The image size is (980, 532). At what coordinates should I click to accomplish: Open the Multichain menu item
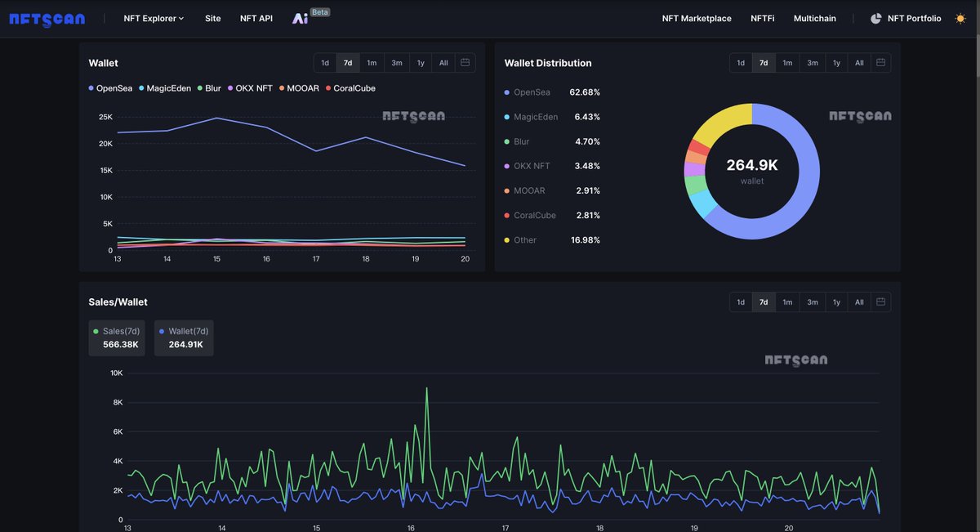[x=815, y=18]
